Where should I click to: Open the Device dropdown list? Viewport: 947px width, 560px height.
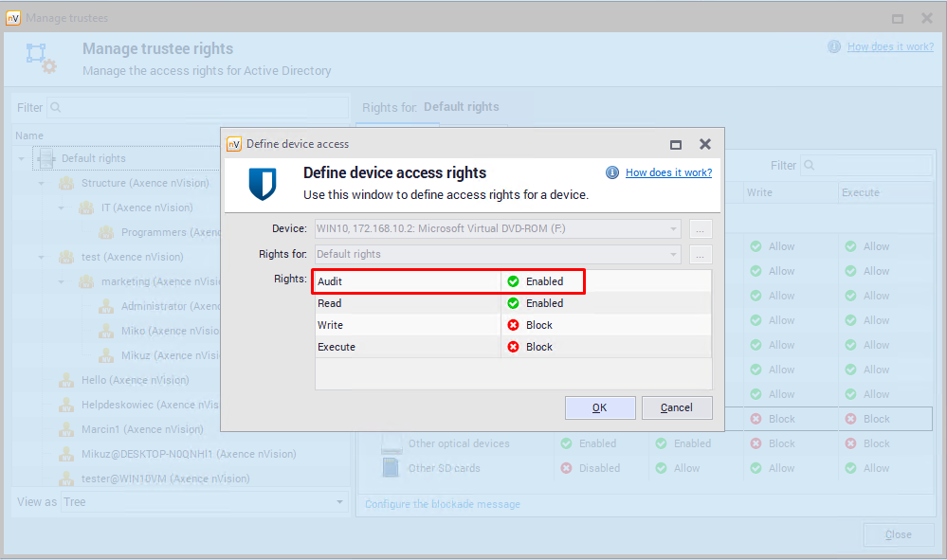[673, 228]
